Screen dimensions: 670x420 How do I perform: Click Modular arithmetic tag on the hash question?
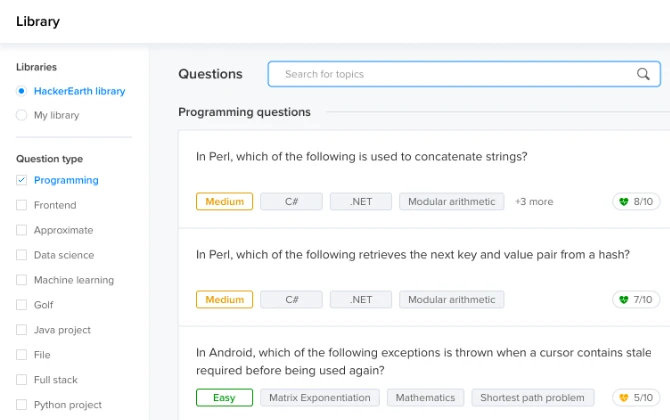coord(452,300)
